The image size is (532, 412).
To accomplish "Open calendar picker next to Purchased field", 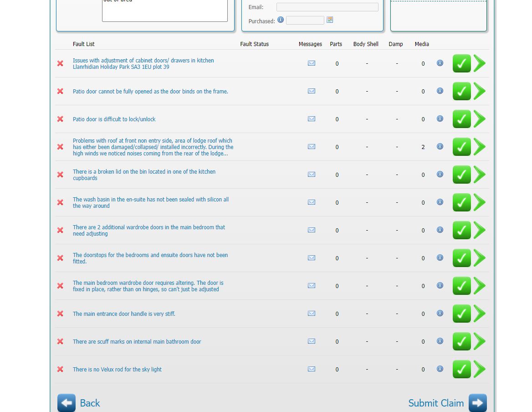I will (330, 20).
